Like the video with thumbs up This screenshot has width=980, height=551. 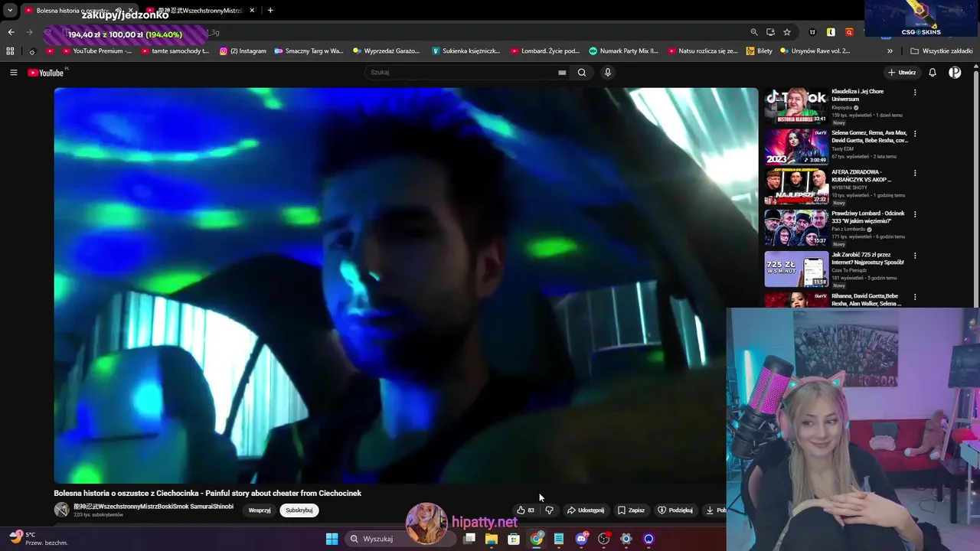525,510
